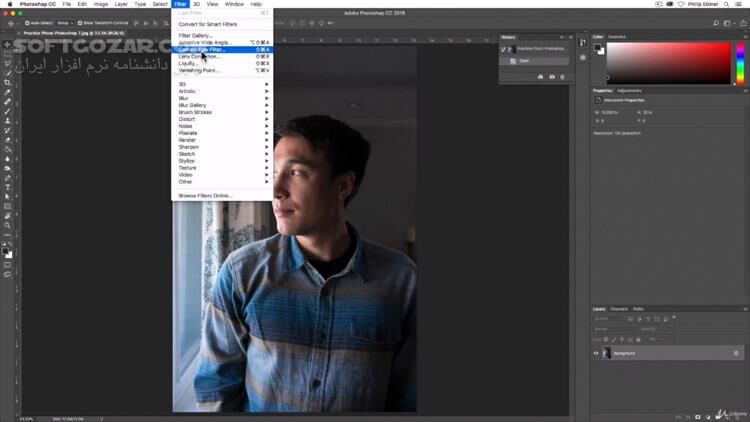Switch to the Paths tab
Image resolution: width=750 pixels, height=422 pixels.
[x=638, y=309]
